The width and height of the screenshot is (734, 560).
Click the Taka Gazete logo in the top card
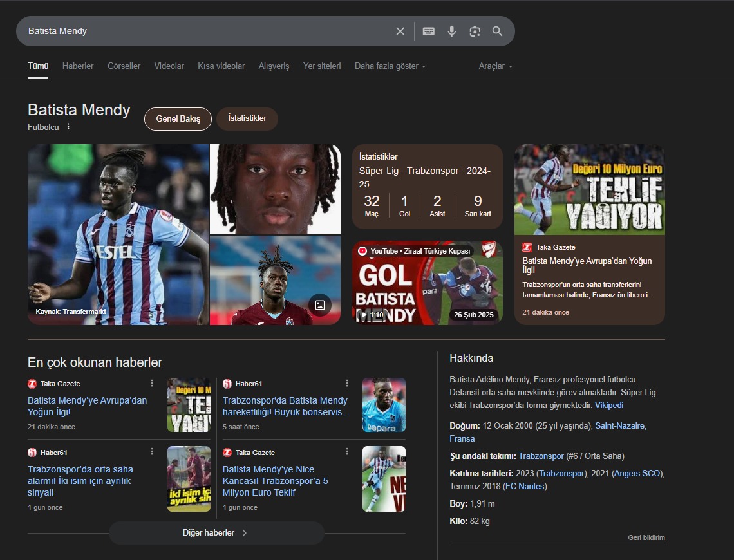(x=527, y=247)
